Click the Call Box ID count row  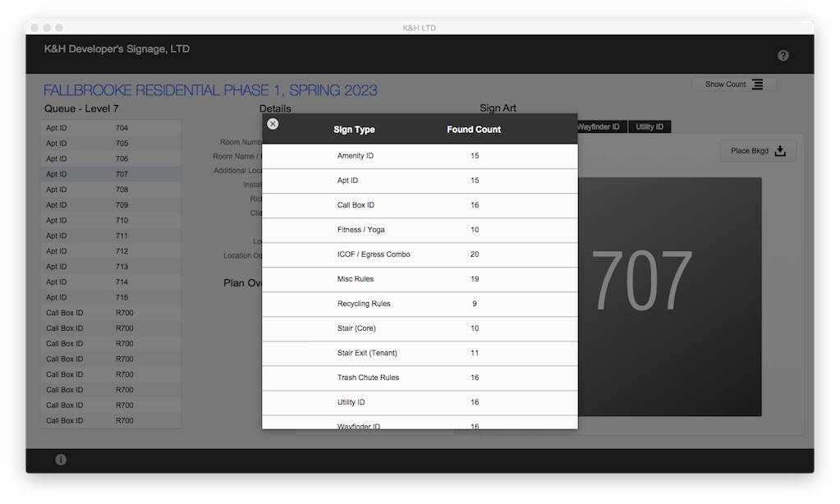coord(420,205)
